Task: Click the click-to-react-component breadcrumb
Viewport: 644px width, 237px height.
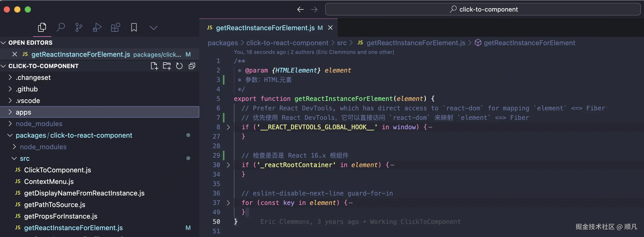Action: click(287, 43)
